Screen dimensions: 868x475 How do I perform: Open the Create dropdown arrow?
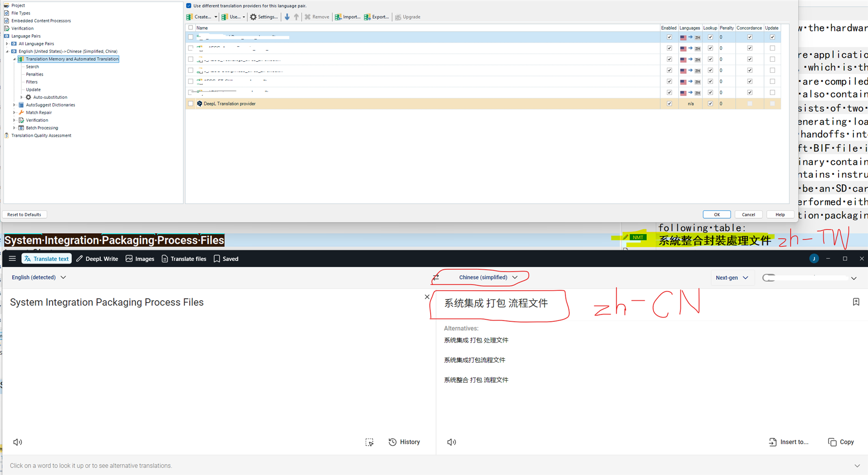(216, 17)
